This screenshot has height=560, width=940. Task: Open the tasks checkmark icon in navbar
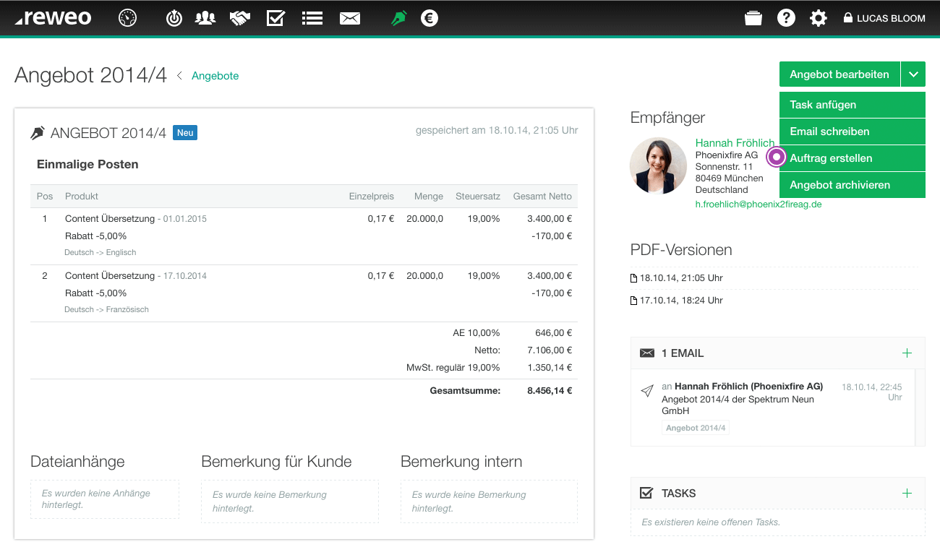(275, 18)
